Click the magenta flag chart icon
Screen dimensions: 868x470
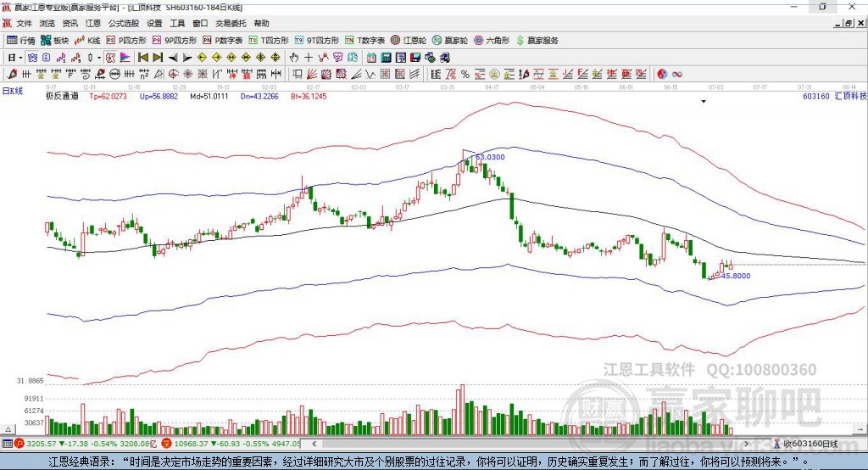(125, 58)
